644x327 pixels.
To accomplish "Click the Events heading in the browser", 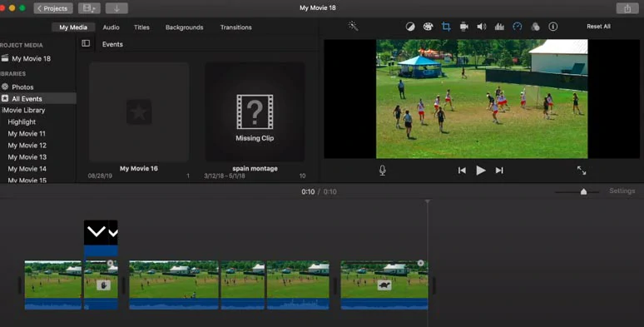I will [x=112, y=44].
